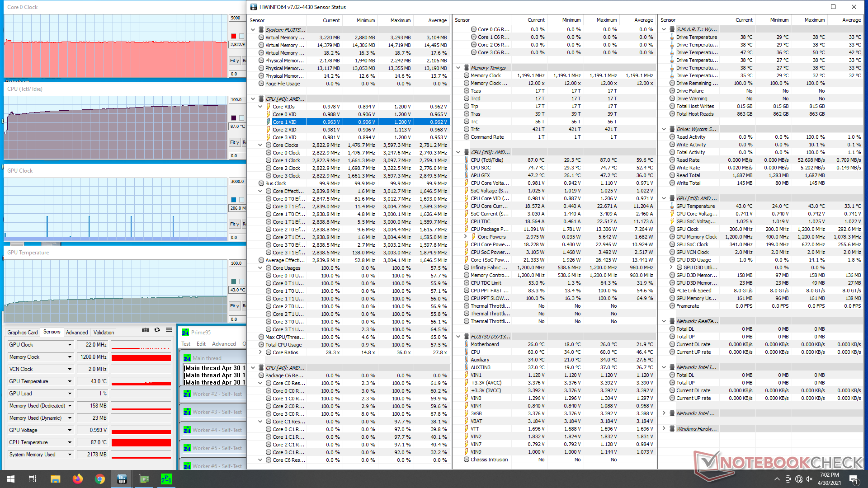Open the Prime95 Test menu
The image size is (868, 488).
tap(186, 344)
